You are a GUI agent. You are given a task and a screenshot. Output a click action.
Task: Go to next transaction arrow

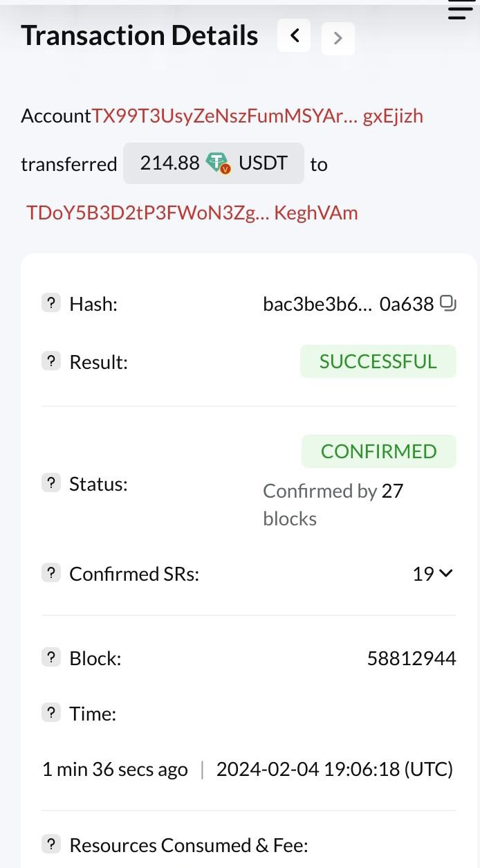coord(338,38)
